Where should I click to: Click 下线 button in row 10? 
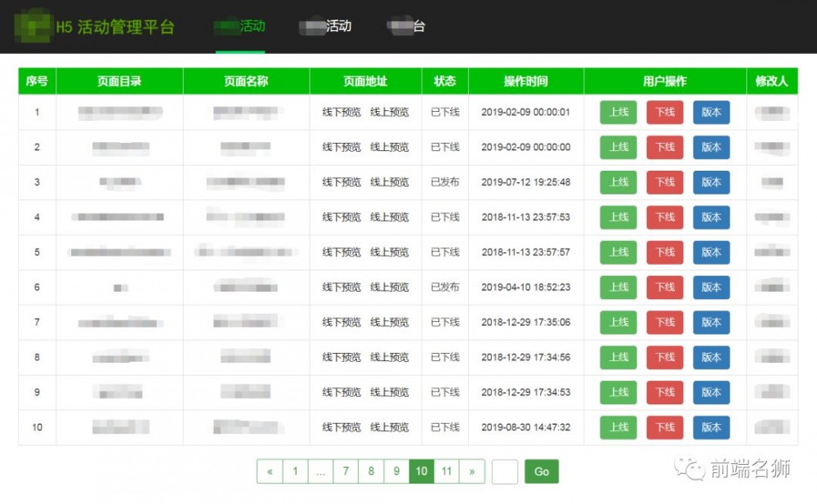pos(665,427)
